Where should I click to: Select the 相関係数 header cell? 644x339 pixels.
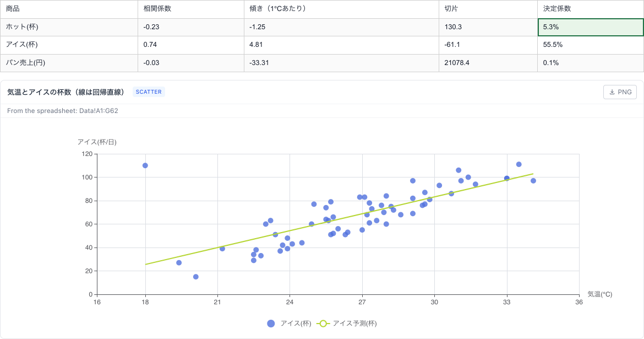point(191,9)
